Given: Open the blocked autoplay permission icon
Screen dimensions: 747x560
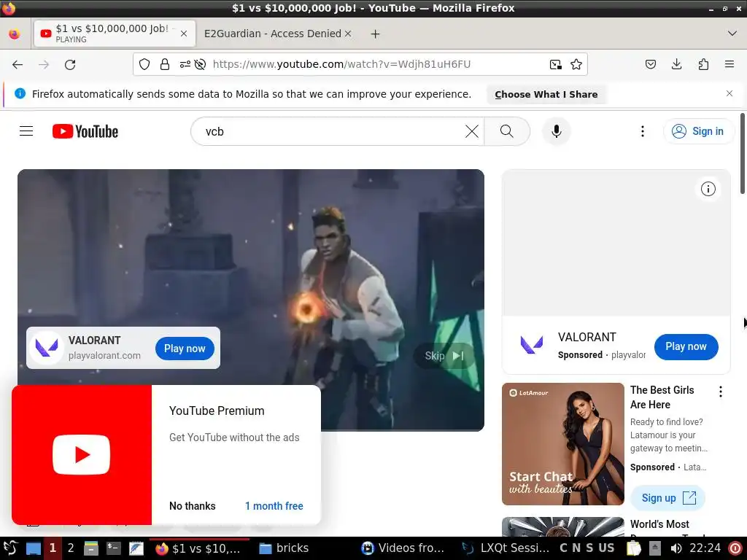Looking at the screenshot, I should click(x=200, y=64).
